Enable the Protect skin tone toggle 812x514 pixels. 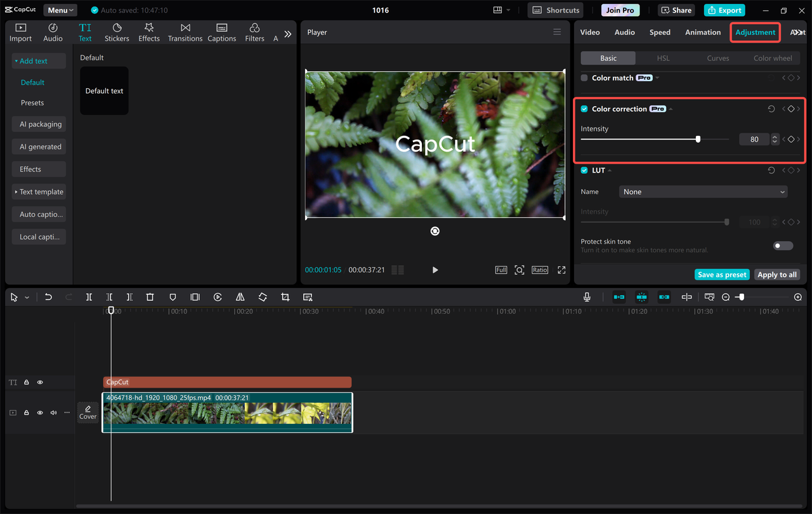coord(783,245)
